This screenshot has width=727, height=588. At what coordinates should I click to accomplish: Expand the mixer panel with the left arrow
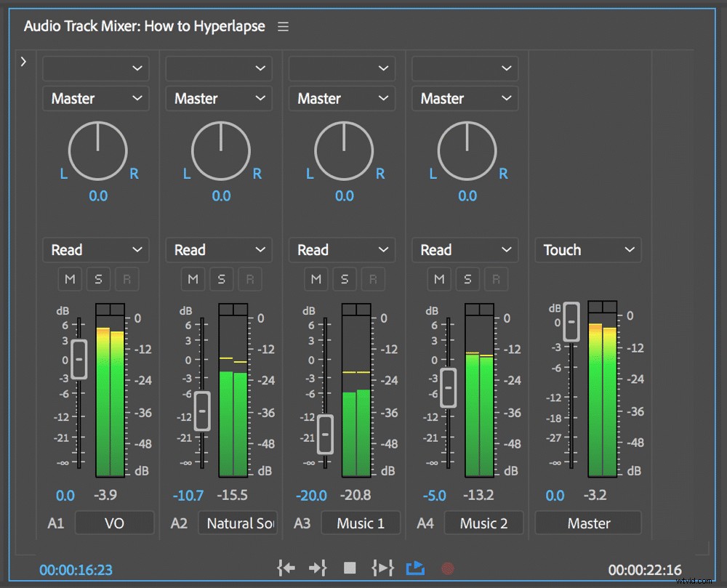(24, 62)
